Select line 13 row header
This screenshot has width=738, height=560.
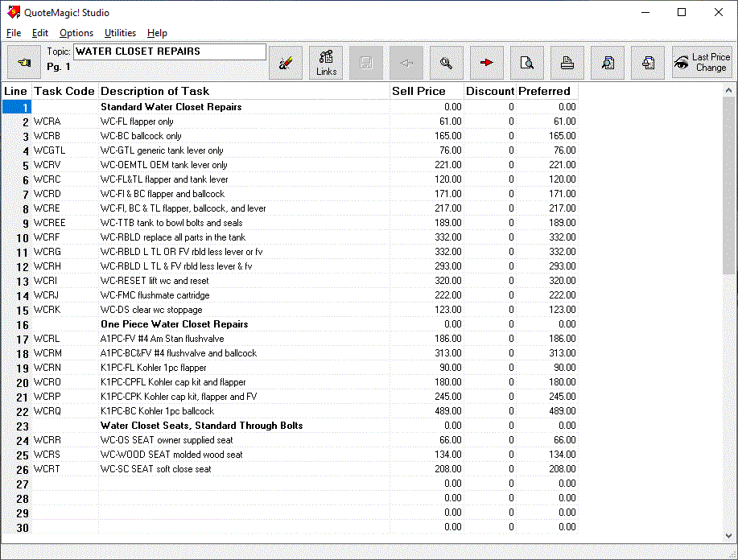pyautogui.click(x=17, y=281)
